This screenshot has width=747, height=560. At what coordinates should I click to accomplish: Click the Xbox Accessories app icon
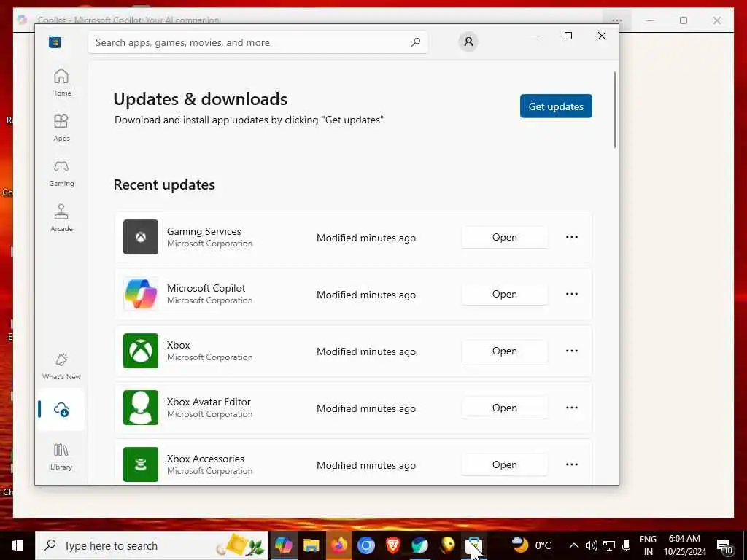coord(141,464)
